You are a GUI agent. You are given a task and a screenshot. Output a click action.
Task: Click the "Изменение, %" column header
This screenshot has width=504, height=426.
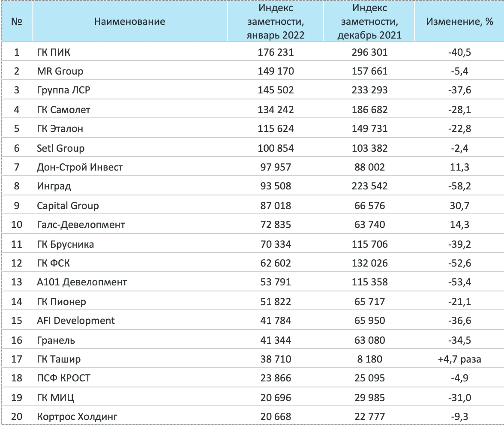pyautogui.click(x=459, y=21)
